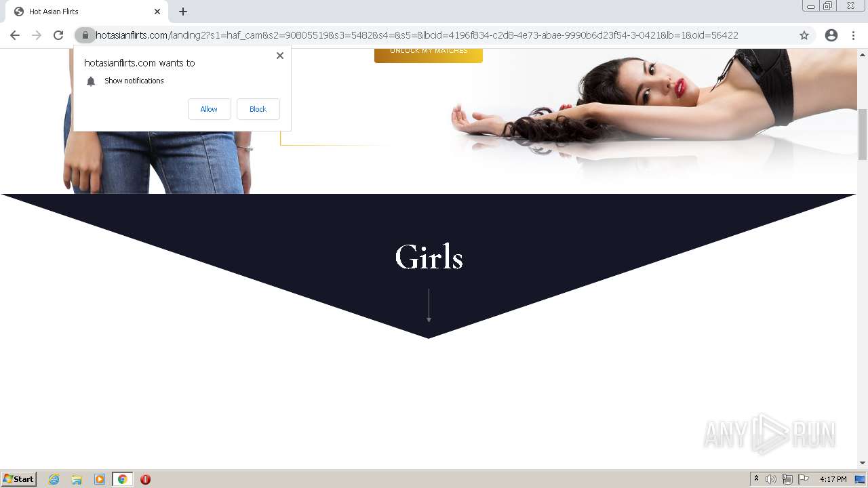
Task: Block notifications from hotasianflirts.com
Action: (x=258, y=109)
